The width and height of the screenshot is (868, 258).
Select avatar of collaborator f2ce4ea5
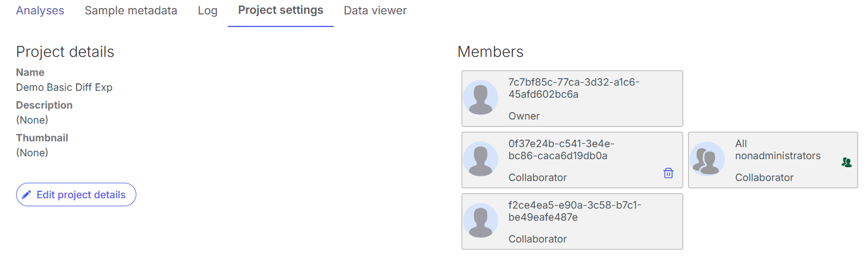click(x=481, y=221)
